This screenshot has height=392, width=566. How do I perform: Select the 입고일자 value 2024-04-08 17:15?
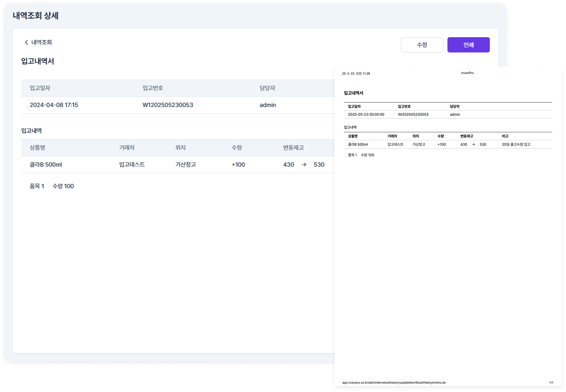(54, 105)
